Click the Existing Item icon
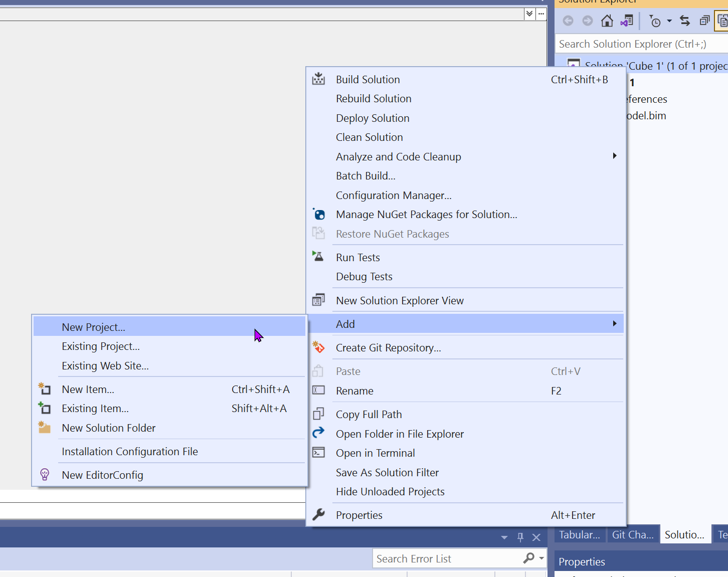The height and width of the screenshot is (577, 728). tap(45, 408)
